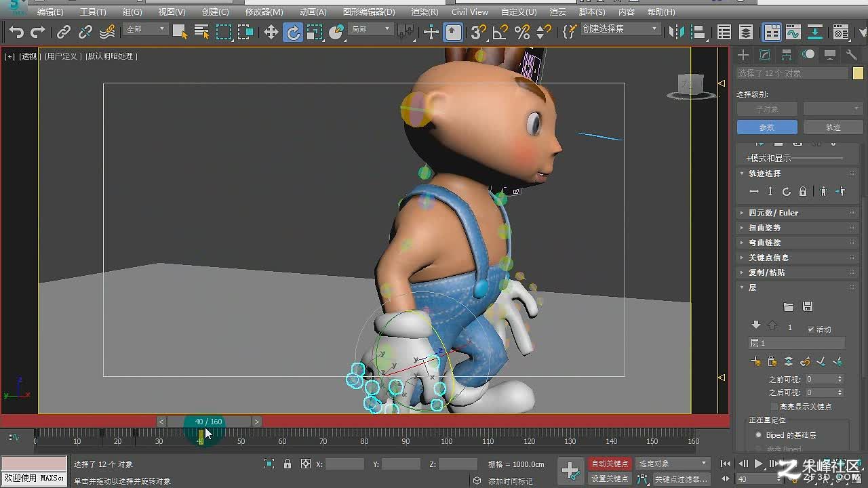The height and width of the screenshot is (488, 868).
Task: Toggle the Percent Snap button
Action: tap(522, 32)
